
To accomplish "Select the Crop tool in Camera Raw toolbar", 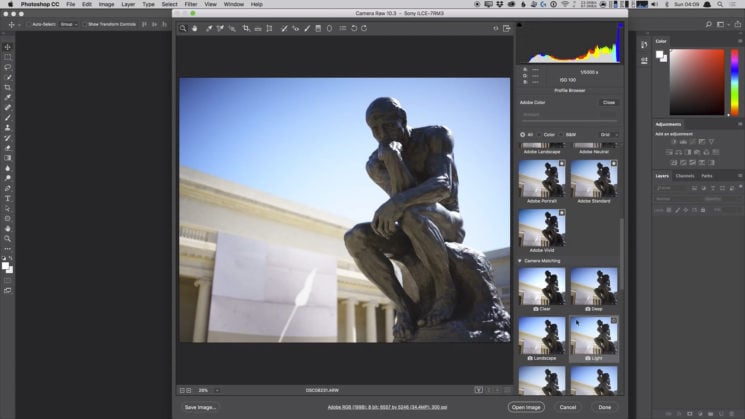I will [x=246, y=29].
